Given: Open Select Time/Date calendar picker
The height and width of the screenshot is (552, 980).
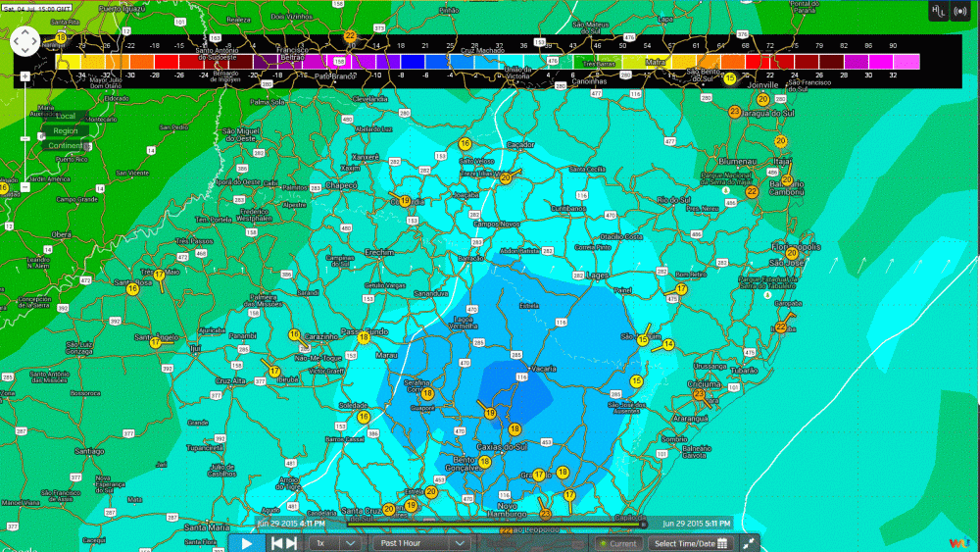Looking at the screenshot, I should (691, 543).
